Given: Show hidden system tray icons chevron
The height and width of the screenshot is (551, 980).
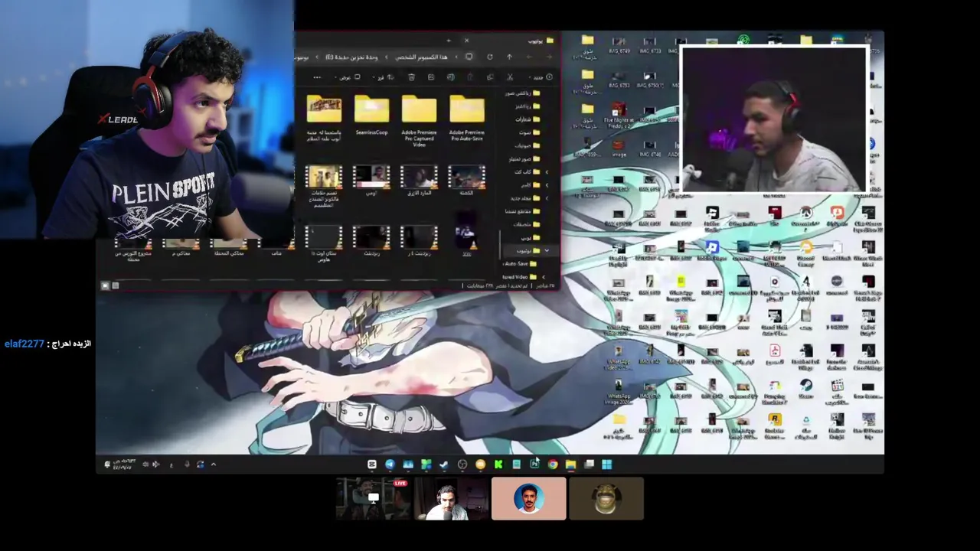Looking at the screenshot, I should [213, 465].
